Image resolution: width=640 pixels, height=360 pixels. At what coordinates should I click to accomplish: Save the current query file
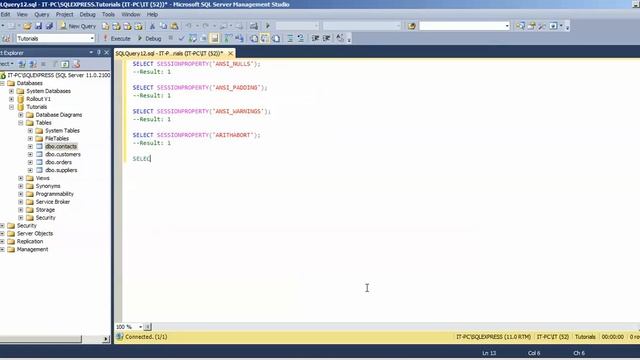(x=38, y=26)
